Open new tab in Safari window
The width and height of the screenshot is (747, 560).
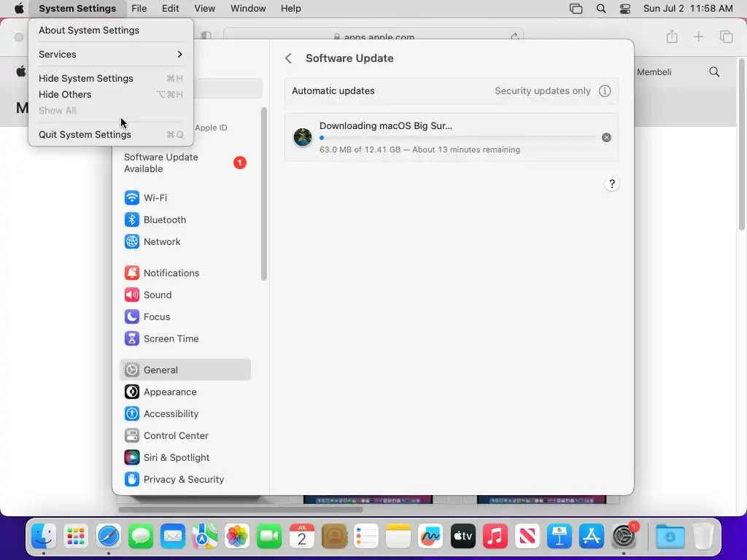click(x=698, y=36)
